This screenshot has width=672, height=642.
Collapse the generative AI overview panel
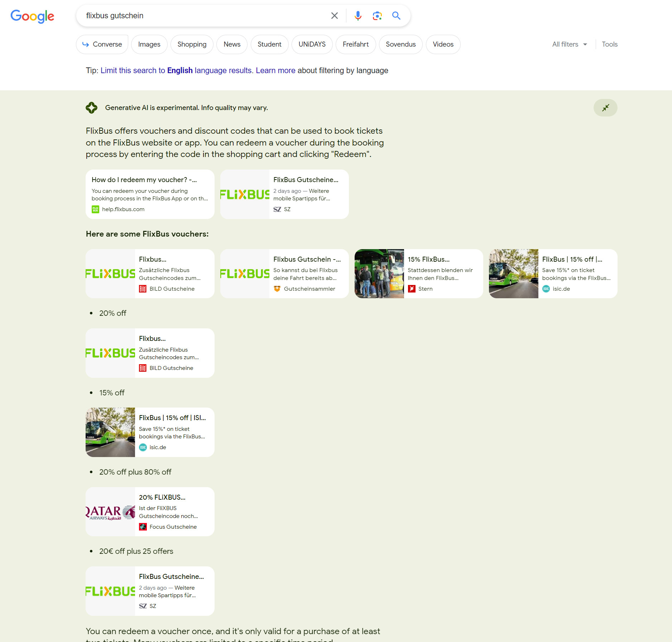[605, 108]
